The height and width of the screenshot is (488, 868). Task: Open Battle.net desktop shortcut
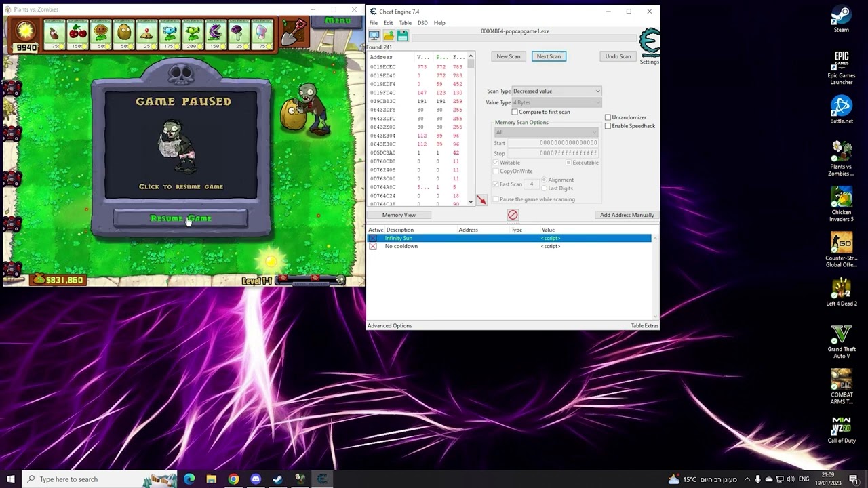(x=842, y=110)
